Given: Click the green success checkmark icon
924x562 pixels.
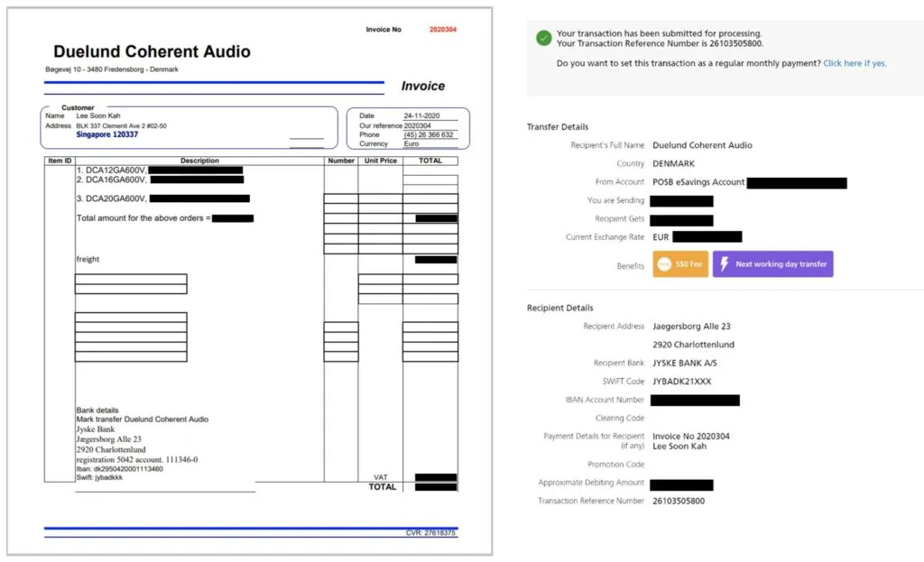Looking at the screenshot, I should tap(544, 38).
